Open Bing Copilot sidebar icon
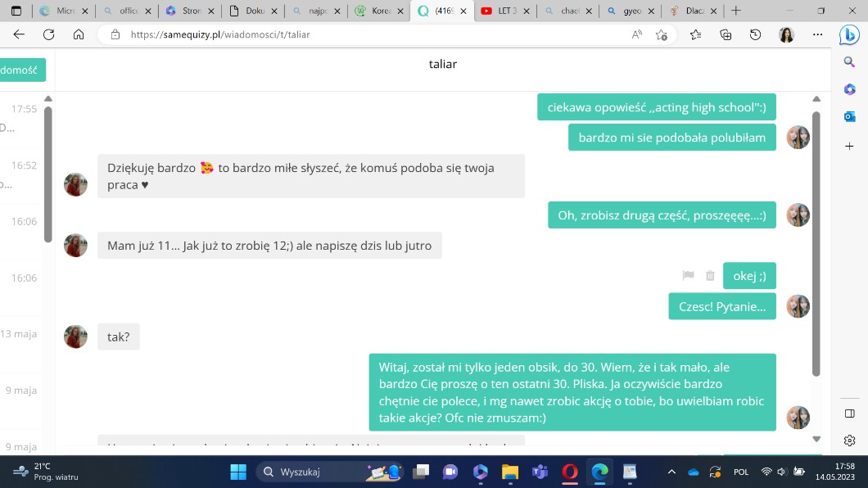 tap(849, 34)
